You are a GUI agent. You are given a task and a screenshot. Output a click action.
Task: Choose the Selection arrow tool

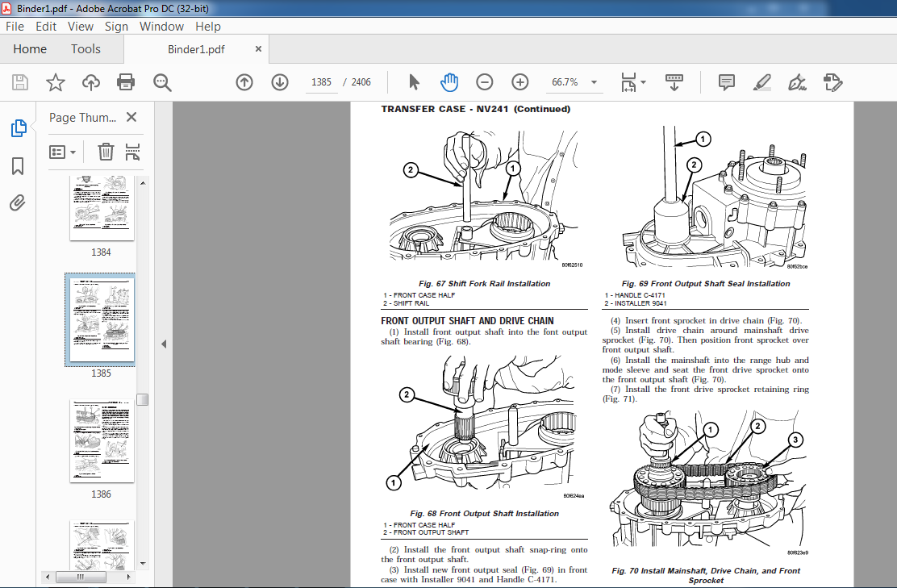click(414, 82)
